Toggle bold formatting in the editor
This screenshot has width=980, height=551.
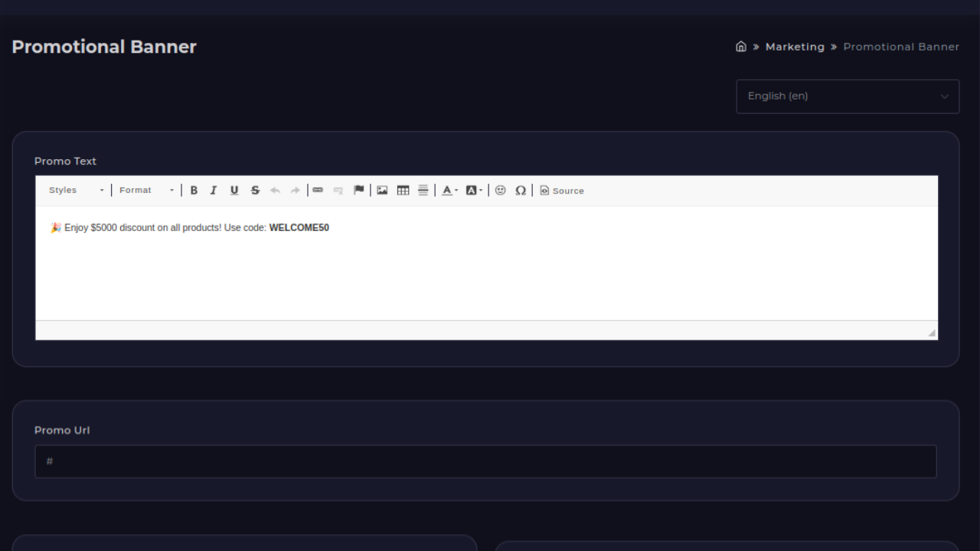[x=194, y=190]
